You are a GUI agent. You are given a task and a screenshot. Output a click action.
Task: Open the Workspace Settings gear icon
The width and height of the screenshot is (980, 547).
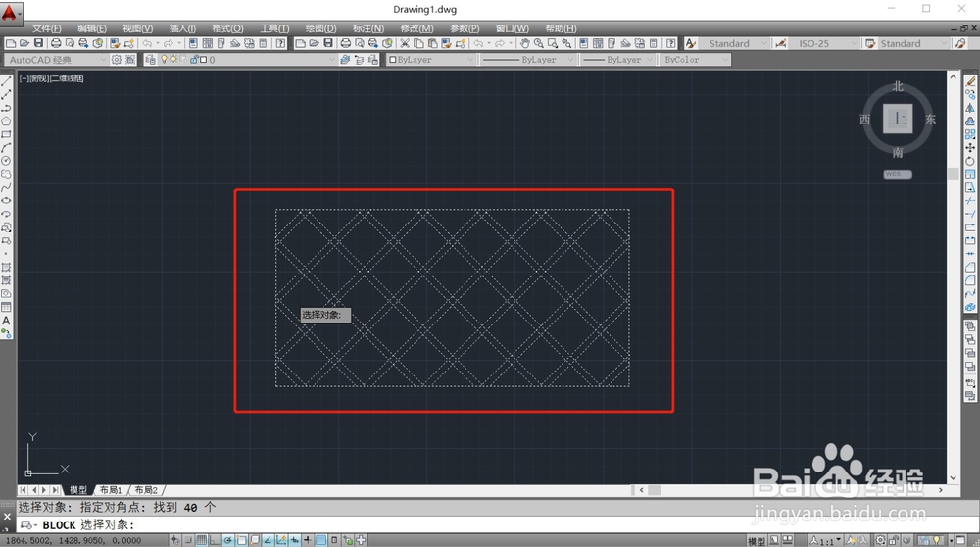[x=117, y=60]
